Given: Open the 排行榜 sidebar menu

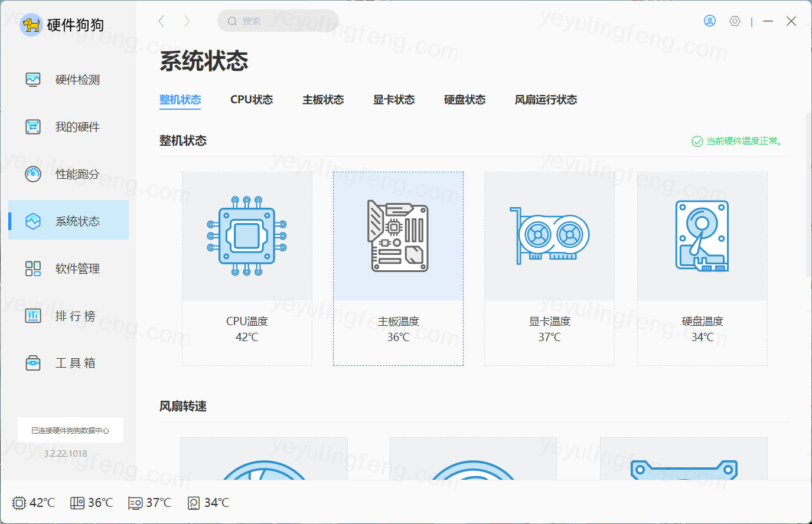Looking at the screenshot, I should tap(69, 316).
